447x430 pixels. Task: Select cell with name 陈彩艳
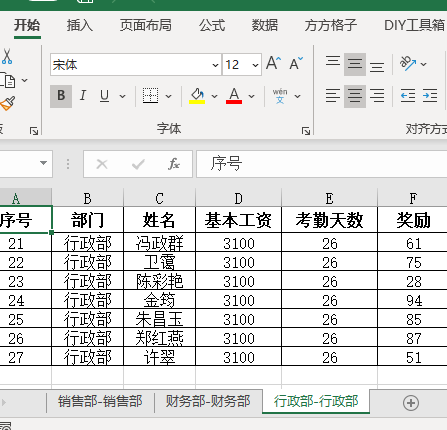(x=159, y=281)
